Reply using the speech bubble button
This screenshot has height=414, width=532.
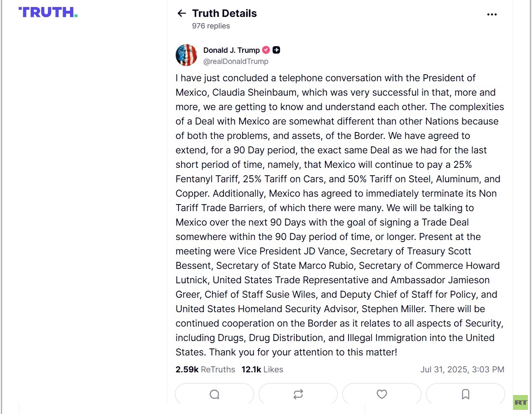[x=214, y=394]
